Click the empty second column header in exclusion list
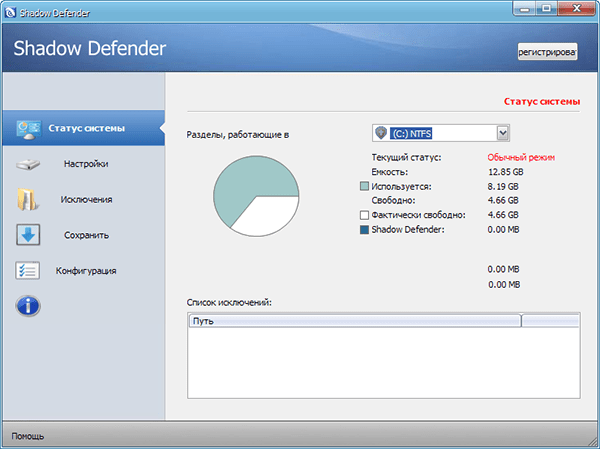 click(550, 321)
